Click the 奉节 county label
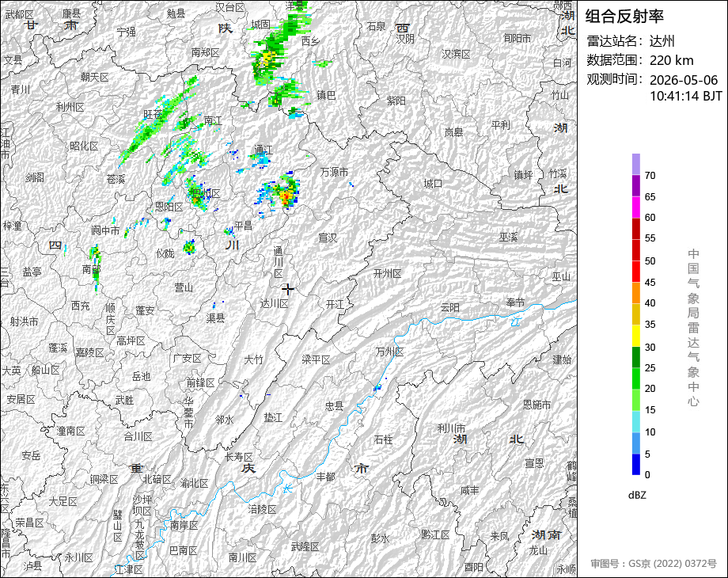The image size is (728, 578). point(515,302)
